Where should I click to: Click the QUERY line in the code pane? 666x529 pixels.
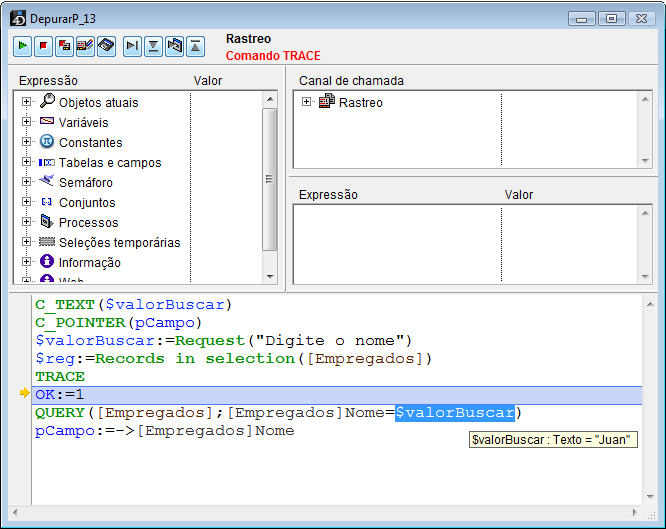tap(200, 413)
